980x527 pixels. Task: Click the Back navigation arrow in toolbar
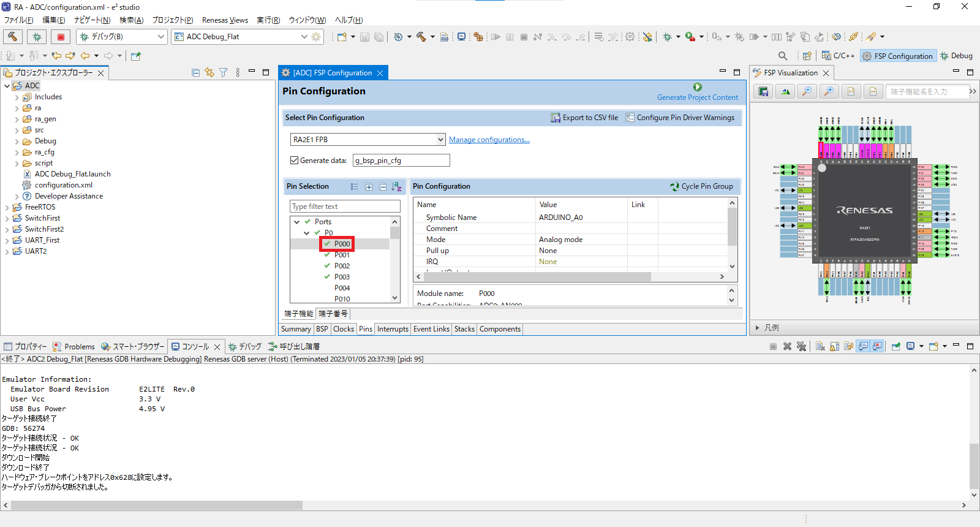pos(85,56)
